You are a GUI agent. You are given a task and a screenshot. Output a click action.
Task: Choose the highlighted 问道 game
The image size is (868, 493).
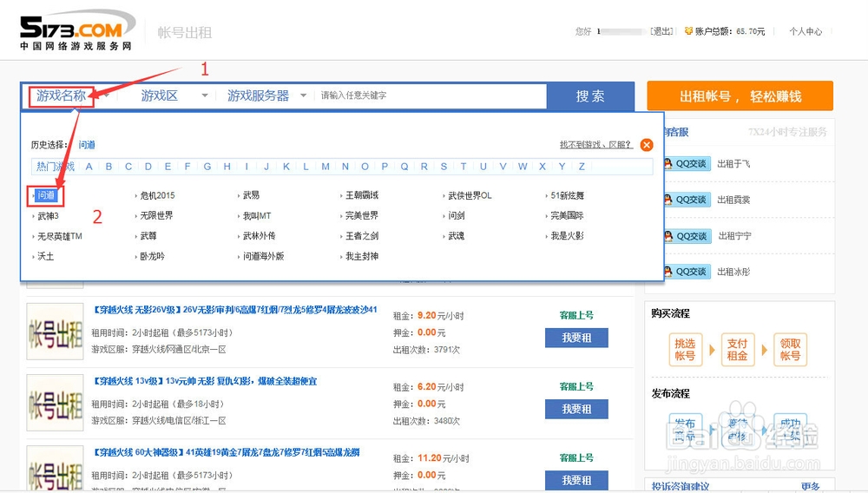click(46, 195)
